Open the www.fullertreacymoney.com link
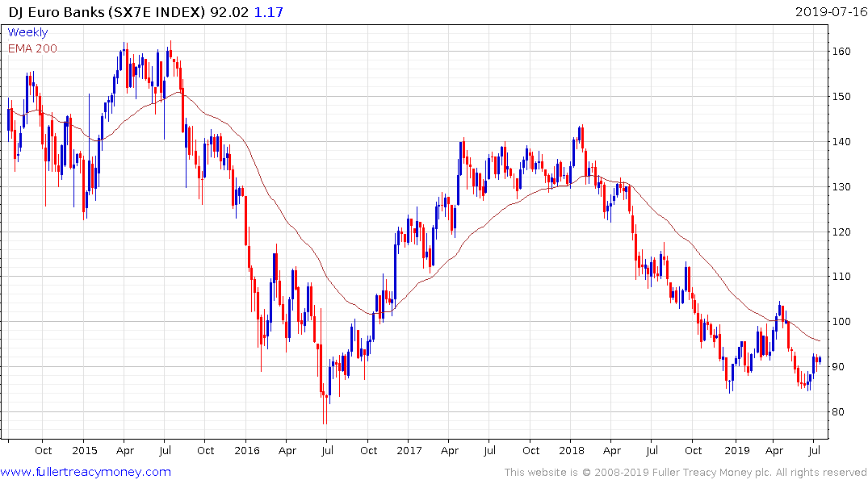Image resolution: width=868 pixels, height=484 pixels. 86,472
